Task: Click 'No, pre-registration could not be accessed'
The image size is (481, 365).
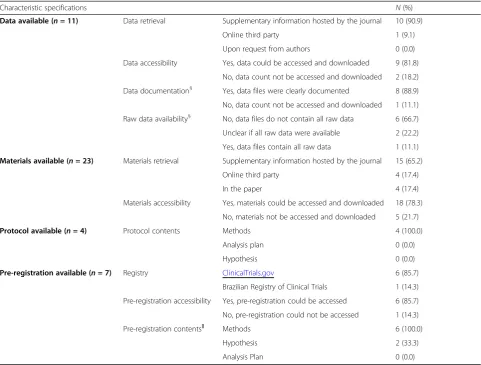Action: coord(291,315)
